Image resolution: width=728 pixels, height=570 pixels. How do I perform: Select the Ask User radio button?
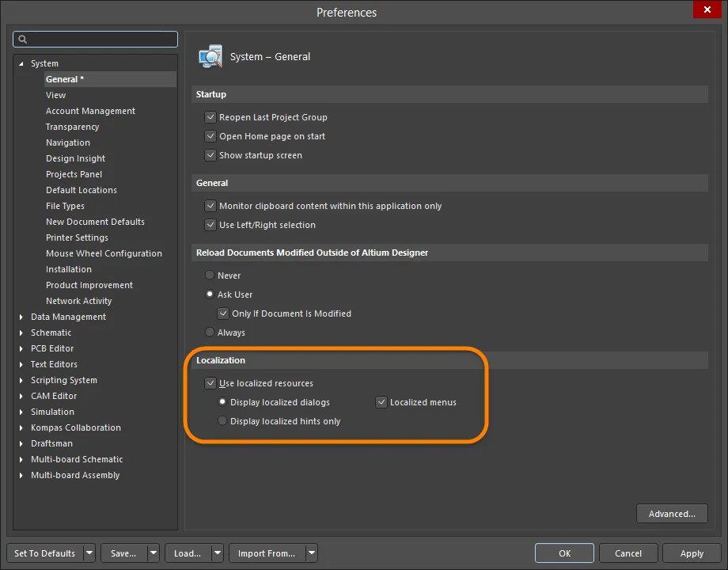pos(210,294)
